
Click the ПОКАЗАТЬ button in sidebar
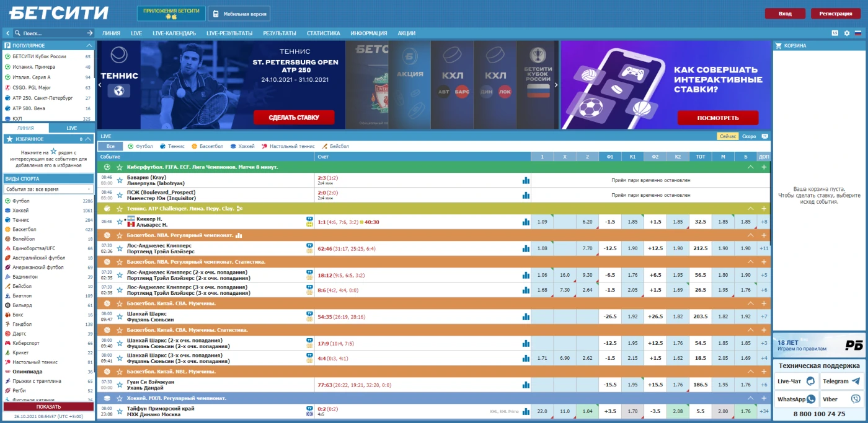[x=48, y=407]
